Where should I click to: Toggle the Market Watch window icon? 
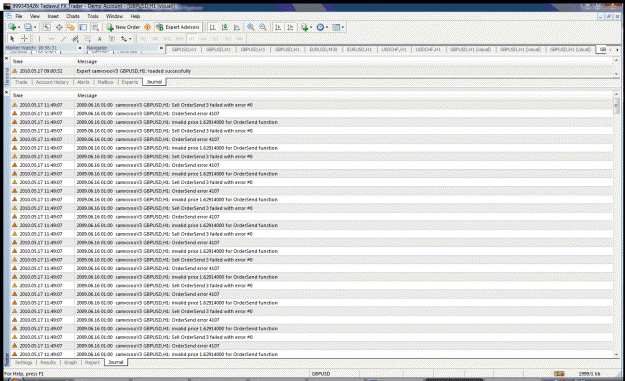[47, 27]
